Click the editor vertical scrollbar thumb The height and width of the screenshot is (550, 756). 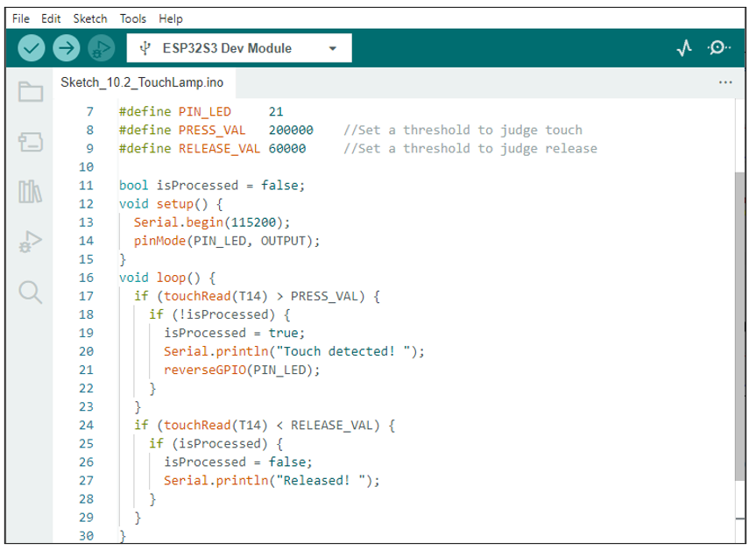click(739, 326)
